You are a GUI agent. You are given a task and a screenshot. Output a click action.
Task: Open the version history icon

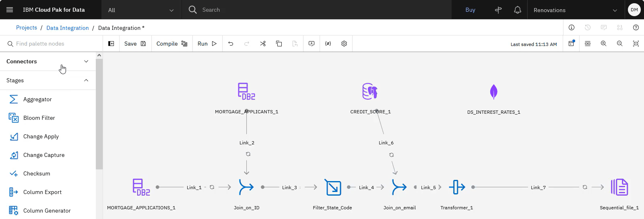pyautogui.click(x=588, y=27)
